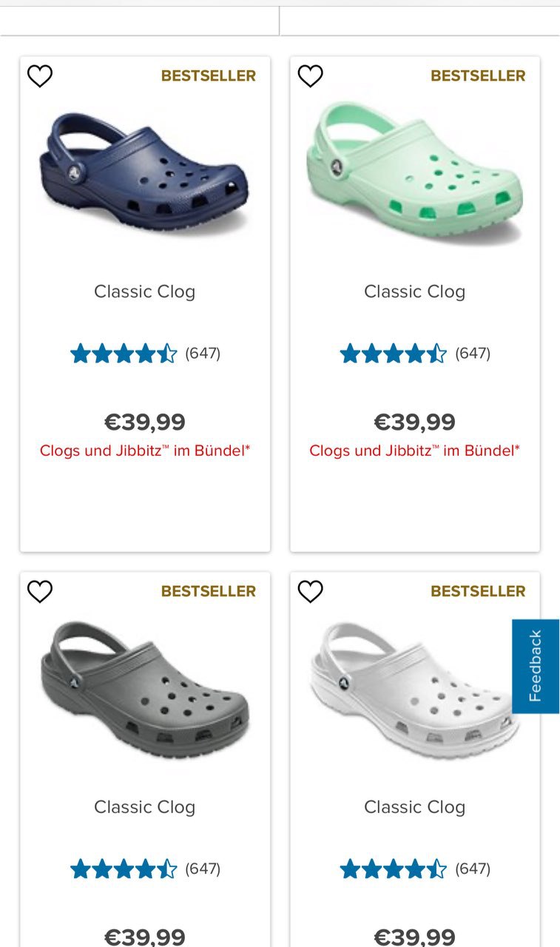Screen dimensions: 560x947
Task: Open the blue Feedback side tab
Action: pyautogui.click(x=536, y=666)
